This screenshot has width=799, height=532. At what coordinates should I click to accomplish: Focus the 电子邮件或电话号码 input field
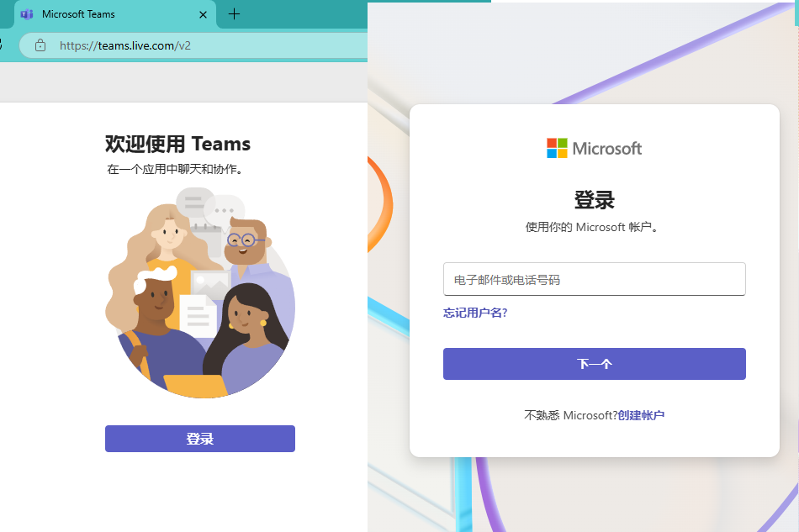(x=594, y=279)
